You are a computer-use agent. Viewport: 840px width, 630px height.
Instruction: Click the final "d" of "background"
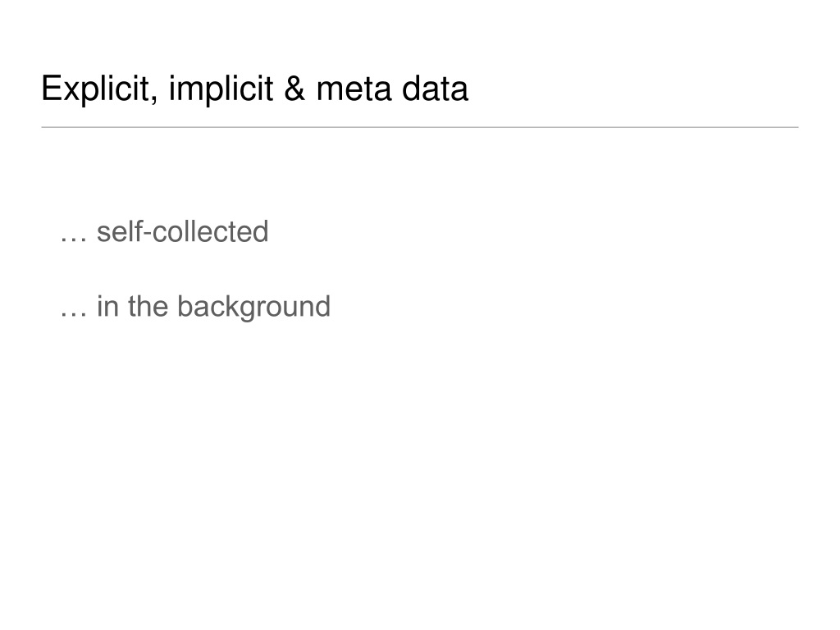coord(323,307)
